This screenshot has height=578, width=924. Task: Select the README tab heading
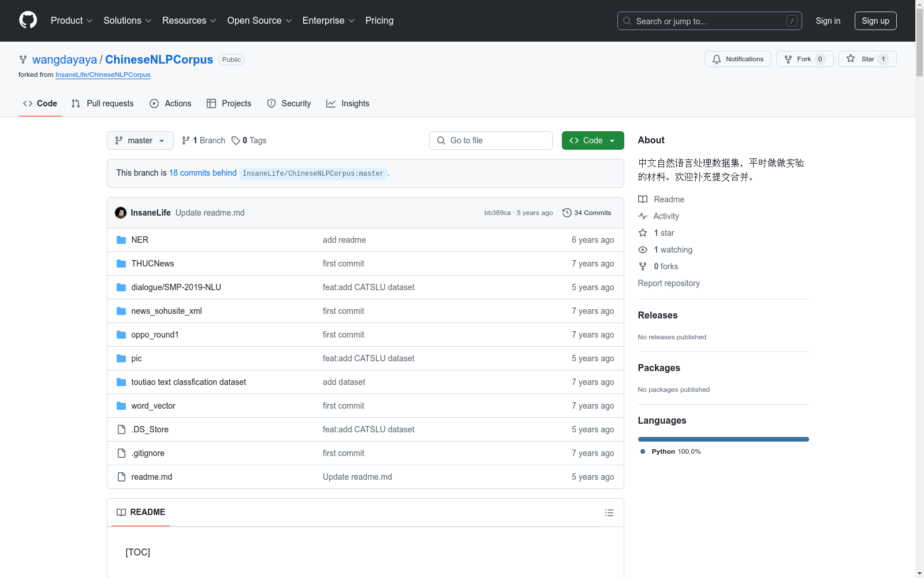pyautogui.click(x=141, y=512)
